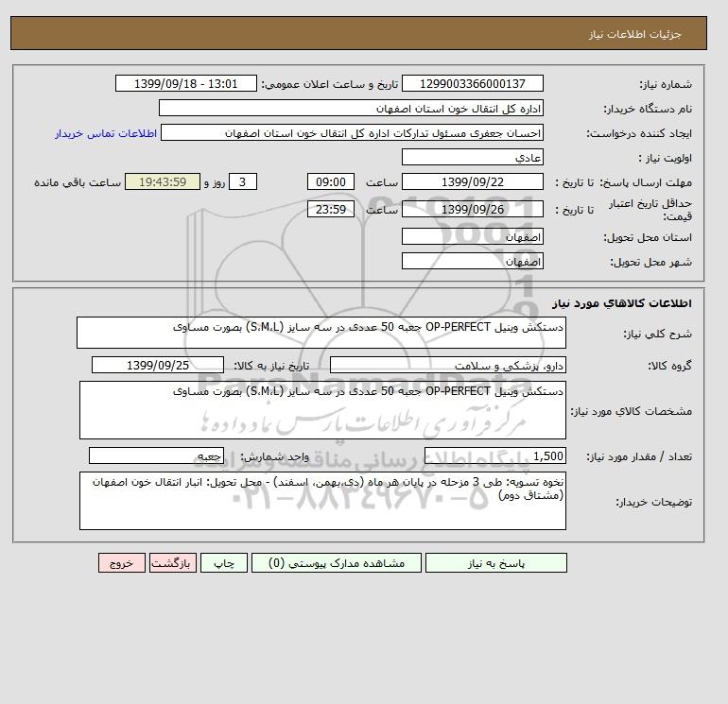Click the remaining time countdown 19:43:59
Image resolution: width=728 pixels, height=704 pixels.
point(163,182)
